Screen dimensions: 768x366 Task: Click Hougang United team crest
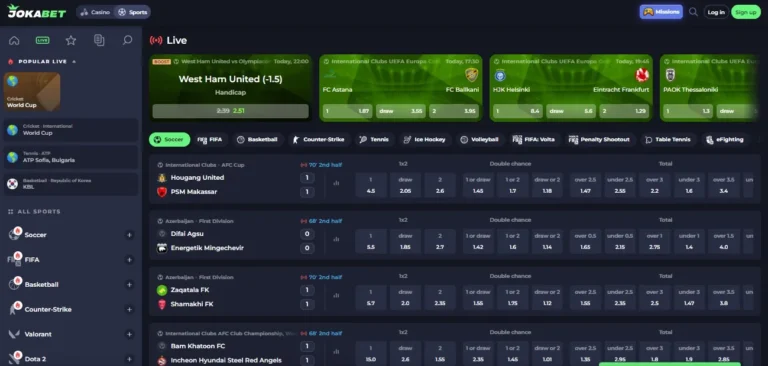162,178
